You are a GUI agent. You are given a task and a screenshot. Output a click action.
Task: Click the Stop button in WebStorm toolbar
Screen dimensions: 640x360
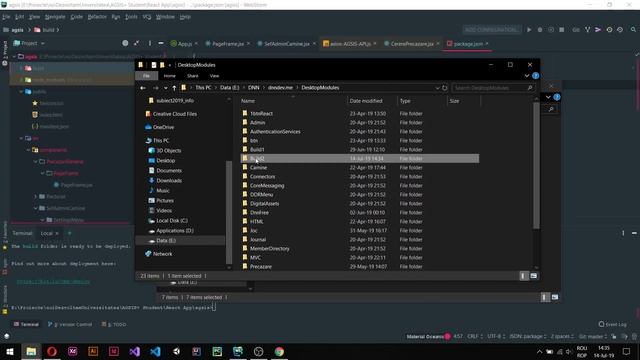(562, 30)
